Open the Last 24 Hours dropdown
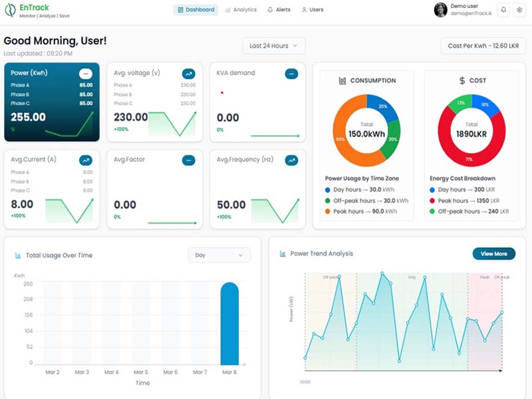532x399 pixels. (274, 46)
